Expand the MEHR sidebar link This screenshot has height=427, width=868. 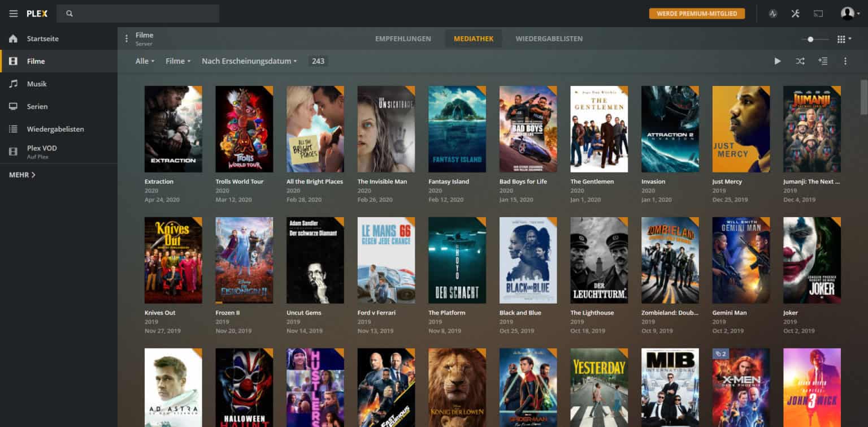click(x=23, y=175)
